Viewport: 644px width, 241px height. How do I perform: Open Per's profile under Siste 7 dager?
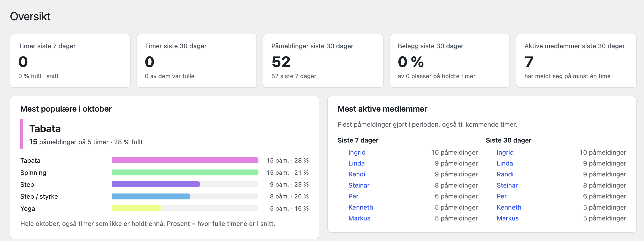[x=353, y=196]
